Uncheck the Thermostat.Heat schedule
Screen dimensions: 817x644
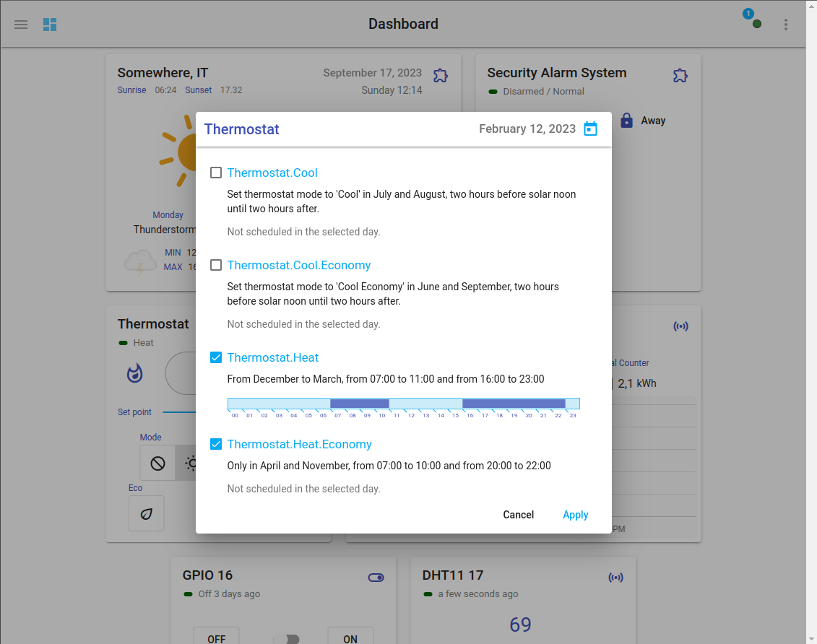coord(216,357)
